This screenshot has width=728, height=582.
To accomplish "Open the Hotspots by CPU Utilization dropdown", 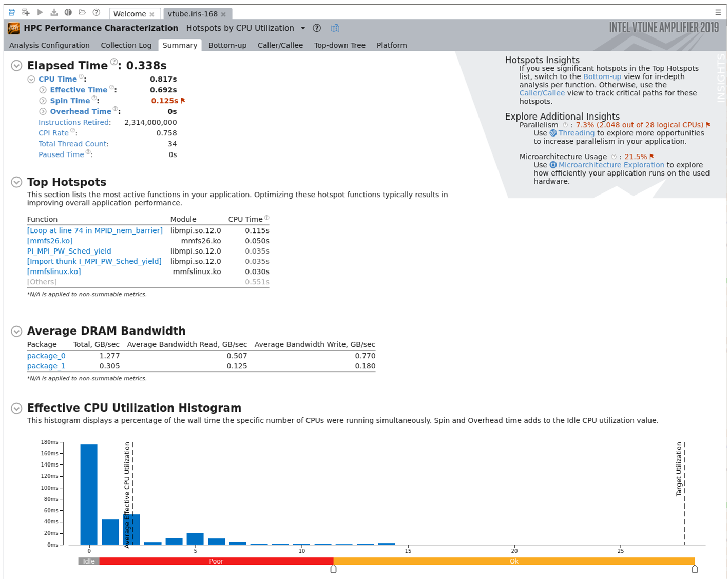I will (303, 28).
